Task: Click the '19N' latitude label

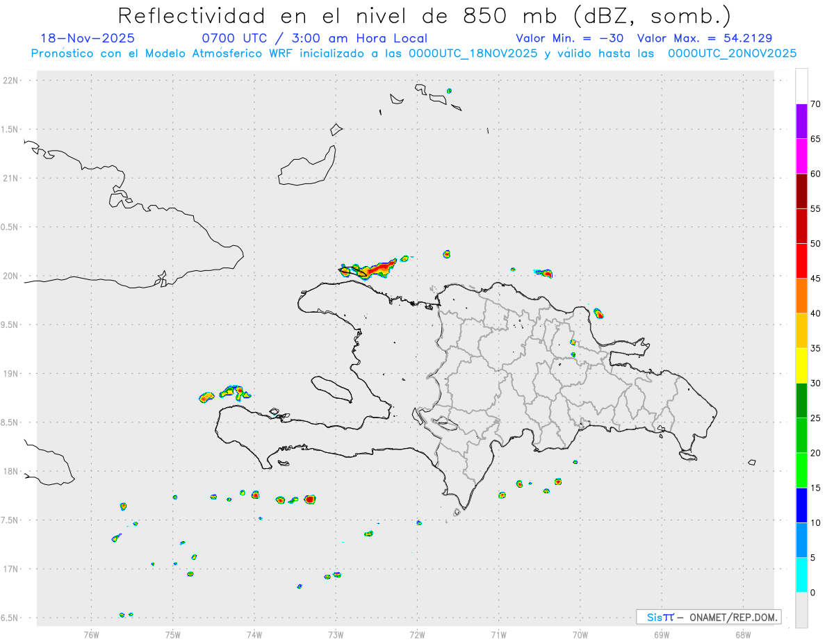Action: tap(12, 374)
